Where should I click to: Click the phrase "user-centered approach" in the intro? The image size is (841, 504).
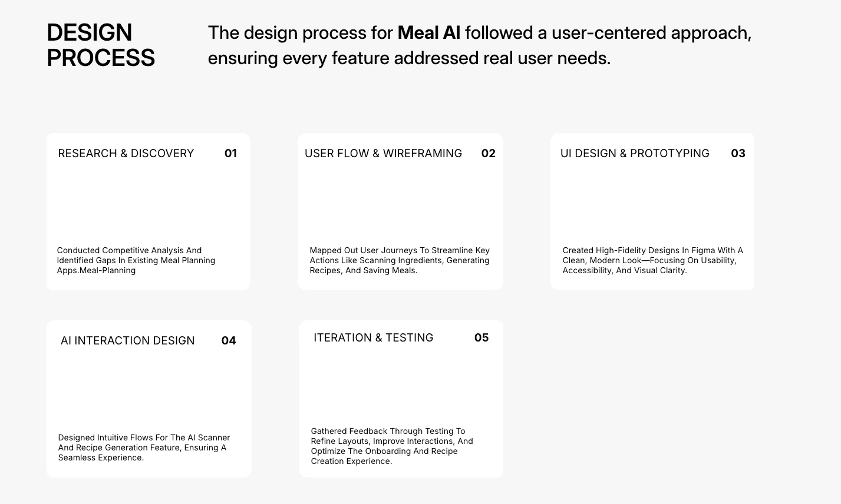coord(651,33)
